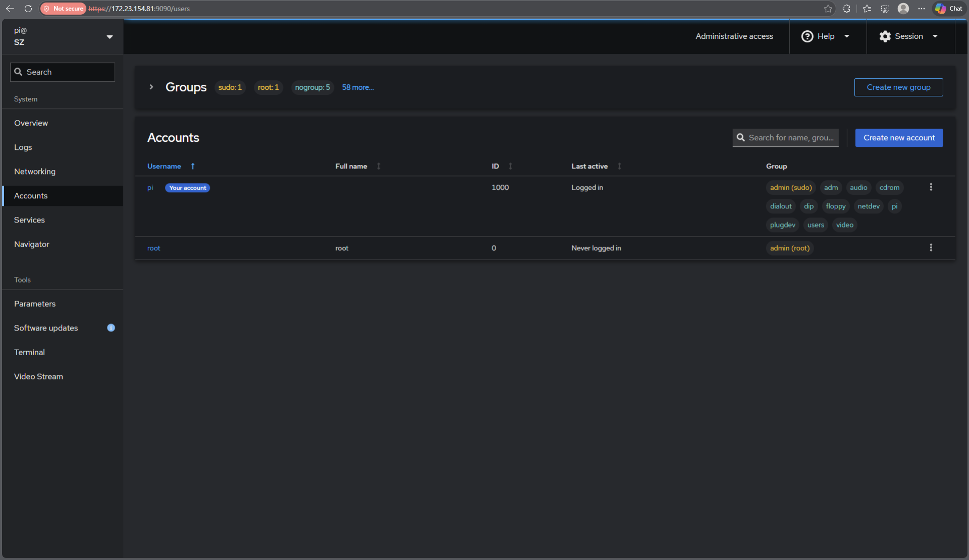The height and width of the screenshot is (560, 969).
Task: Toggle sorting on the ID column
Action: tap(510, 166)
